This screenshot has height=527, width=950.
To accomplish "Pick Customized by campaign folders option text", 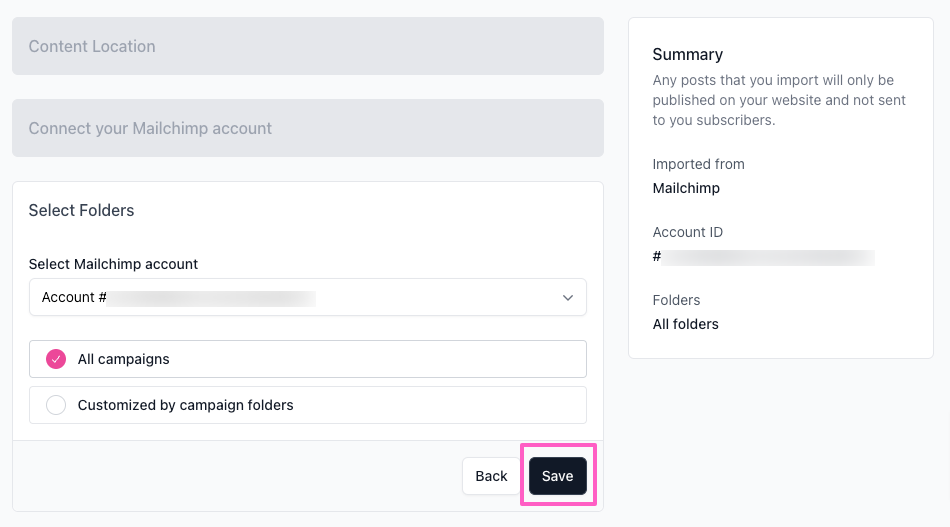I will tap(185, 405).
